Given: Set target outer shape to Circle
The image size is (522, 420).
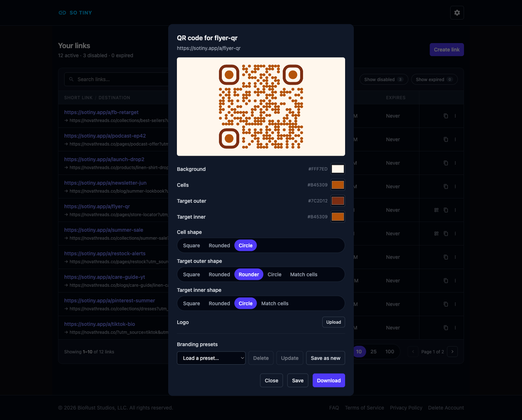Looking at the screenshot, I should (x=274, y=274).
